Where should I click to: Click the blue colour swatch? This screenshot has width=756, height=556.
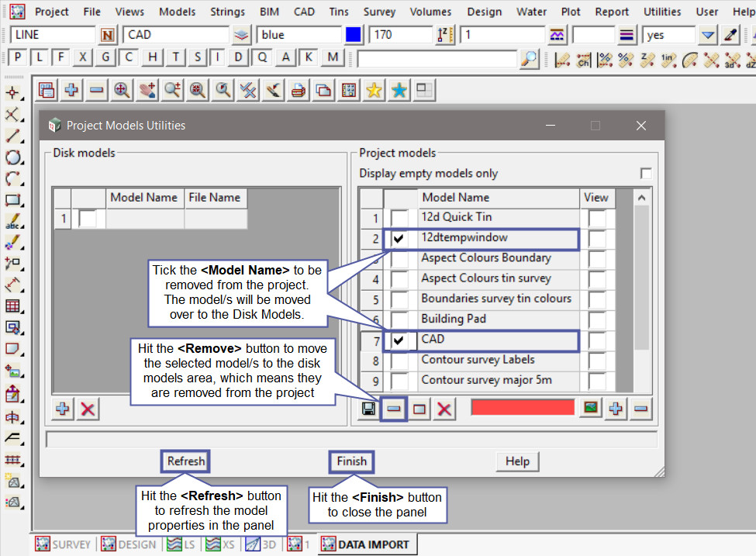click(354, 35)
